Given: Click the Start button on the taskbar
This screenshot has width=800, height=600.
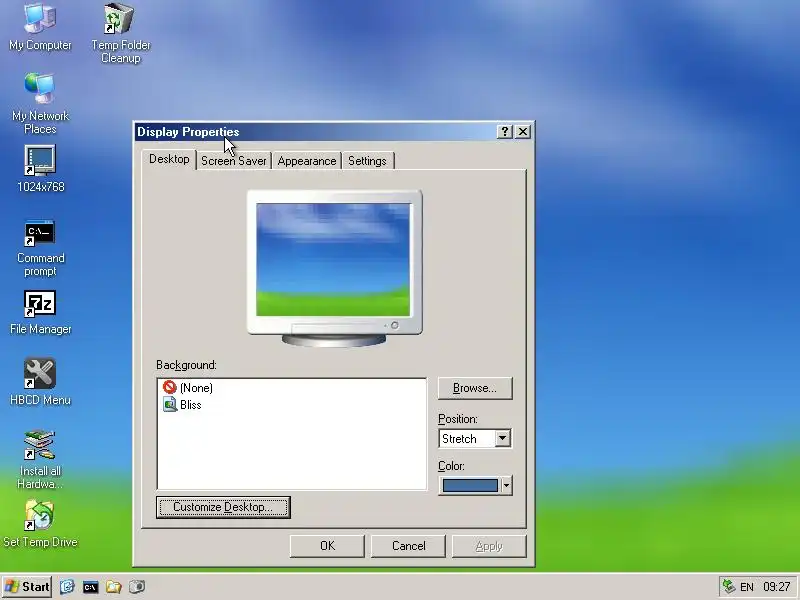Looking at the screenshot, I should click(27, 587).
